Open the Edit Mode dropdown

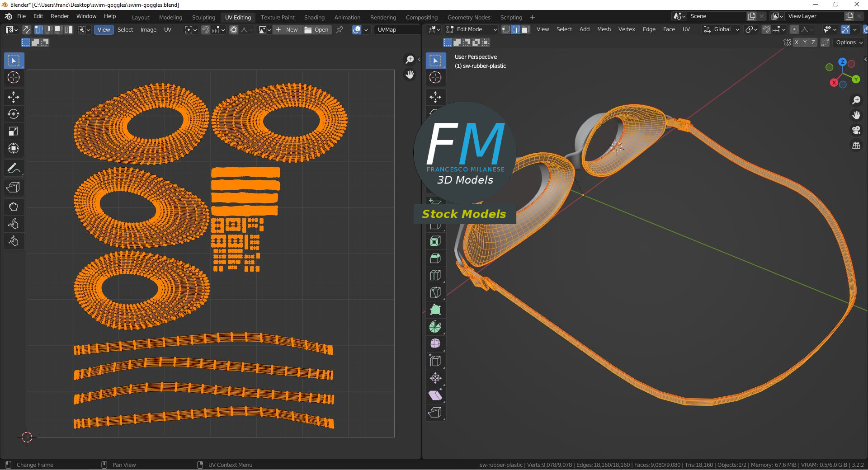coord(472,29)
